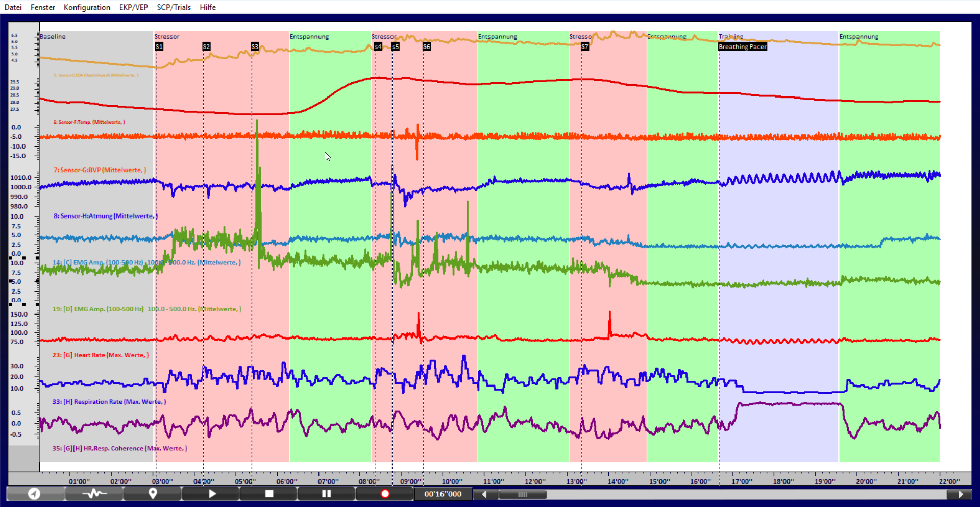Open the Konfiguration menu

click(87, 7)
